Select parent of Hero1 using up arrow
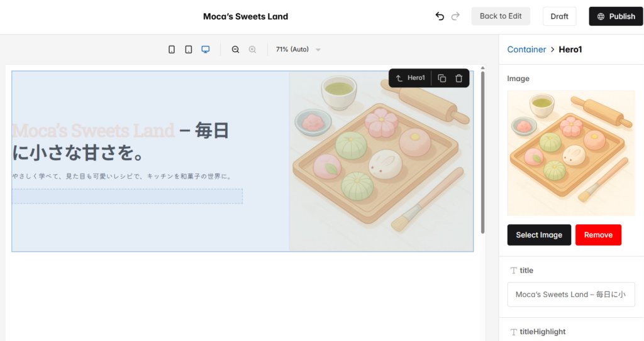 click(399, 78)
